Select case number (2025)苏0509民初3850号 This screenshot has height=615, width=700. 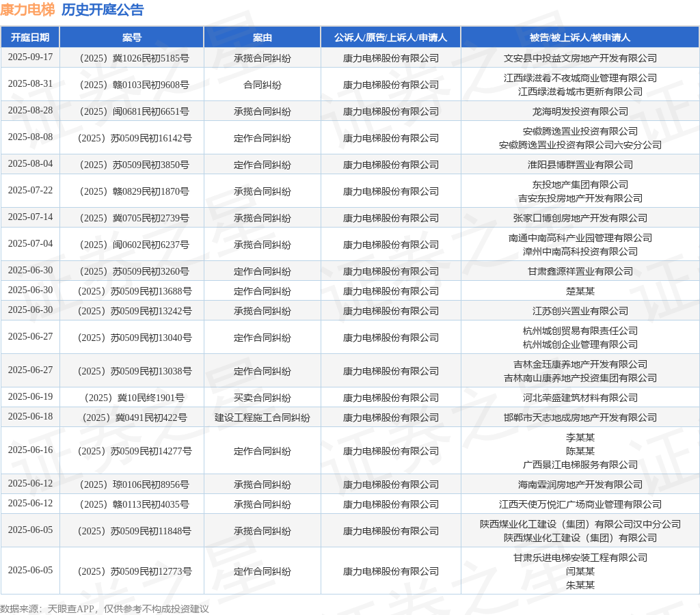point(135,165)
